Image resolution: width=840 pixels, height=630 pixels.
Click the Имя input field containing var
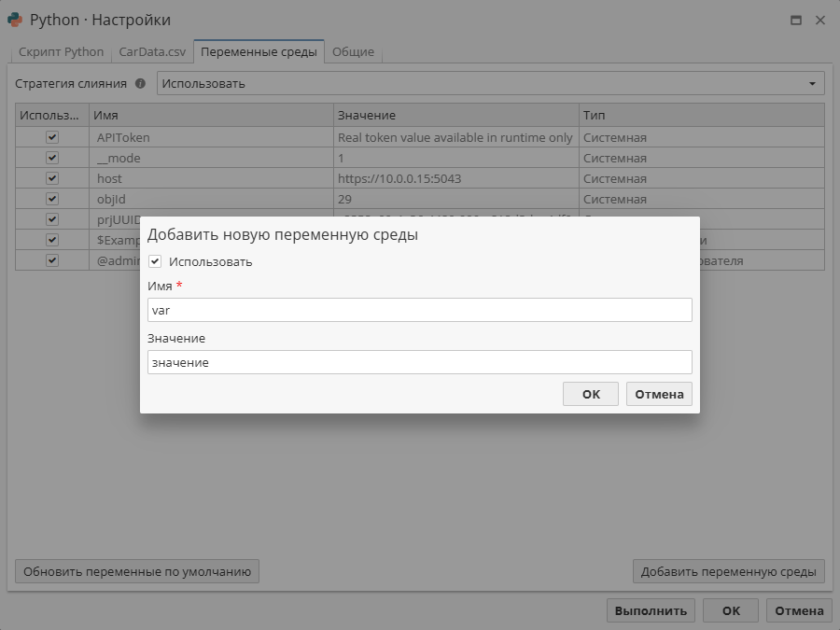pos(419,309)
